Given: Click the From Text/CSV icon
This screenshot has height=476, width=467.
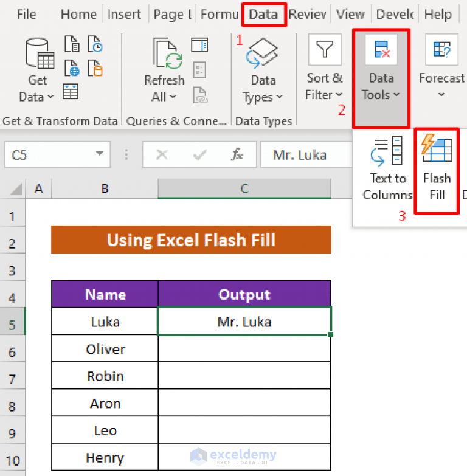Looking at the screenshot, I should click(72, 44).
